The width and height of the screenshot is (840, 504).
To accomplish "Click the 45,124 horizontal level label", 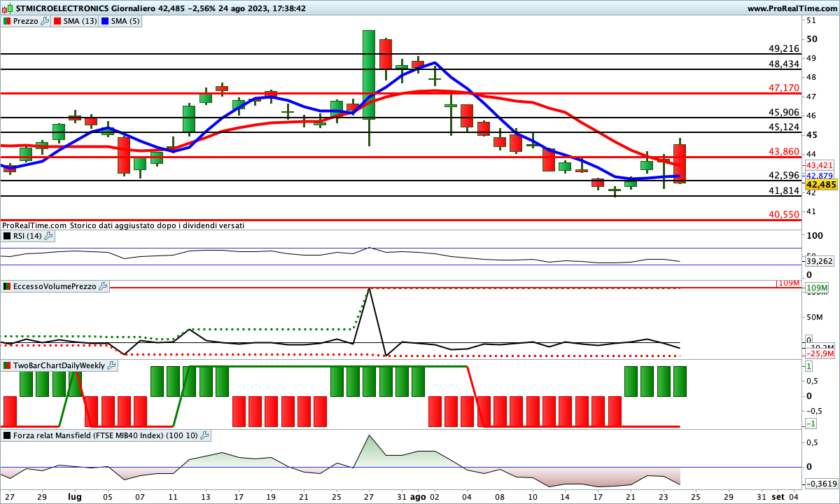I will pos(784,127).
